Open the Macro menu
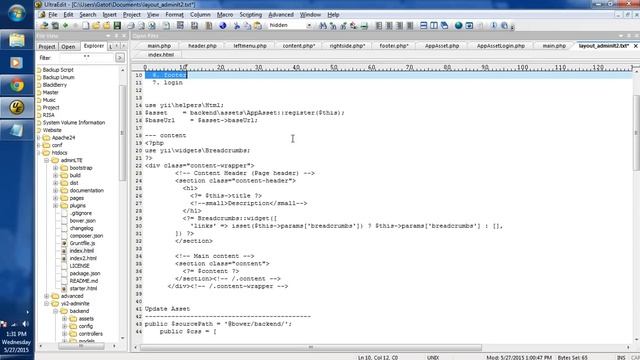 (225, 15)
